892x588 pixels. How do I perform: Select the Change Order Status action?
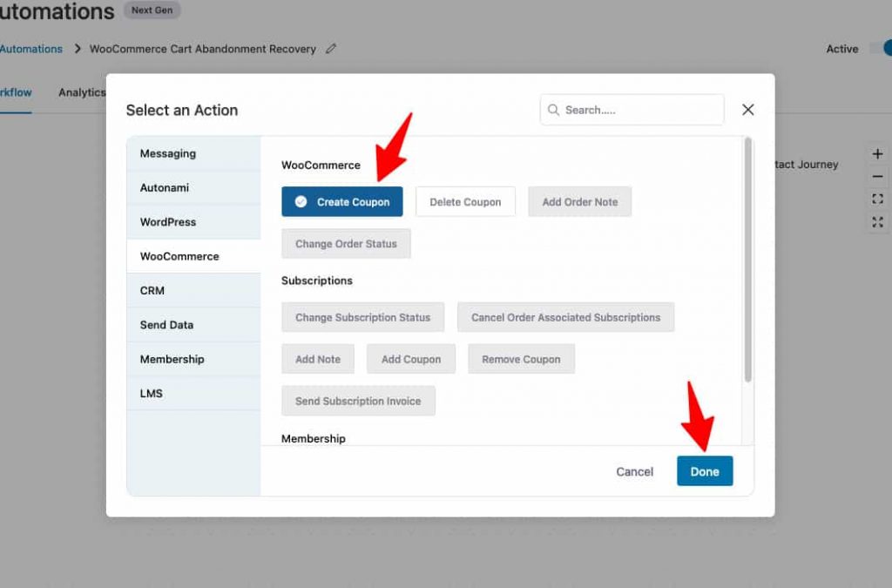tap(346, 244)
